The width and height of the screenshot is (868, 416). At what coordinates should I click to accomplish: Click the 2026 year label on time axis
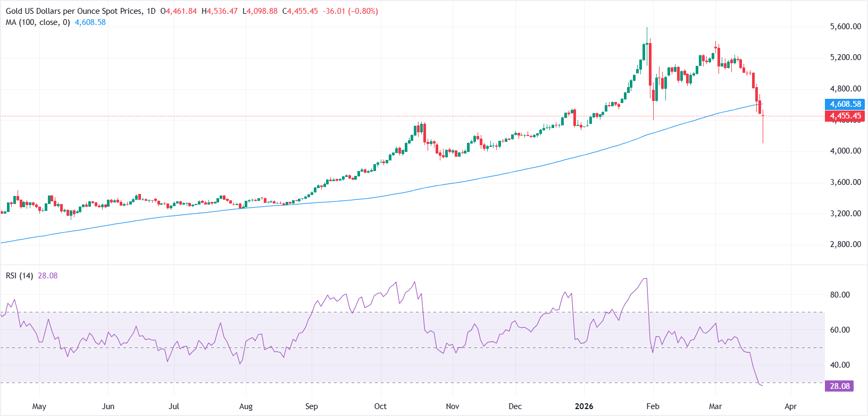[584, 406]
